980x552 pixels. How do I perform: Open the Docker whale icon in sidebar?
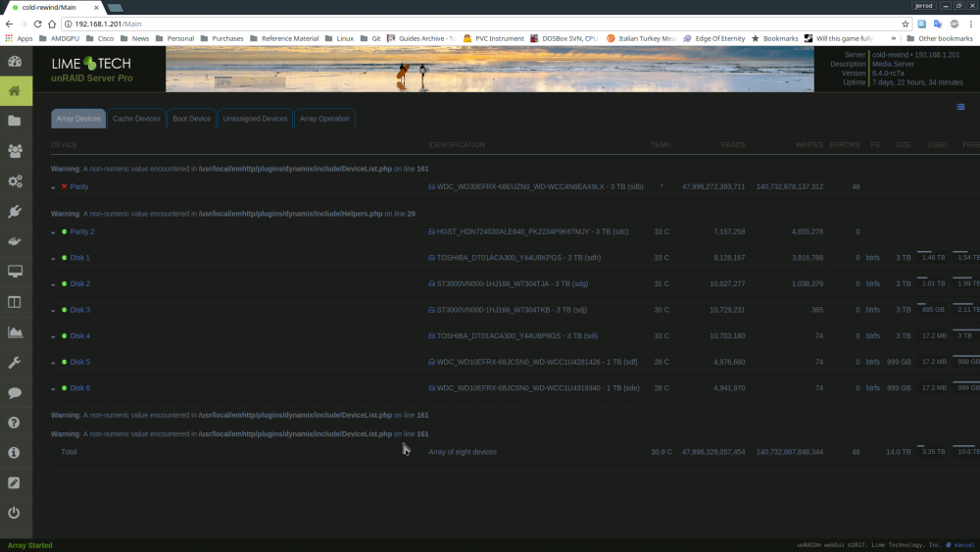tap(15, 241)
